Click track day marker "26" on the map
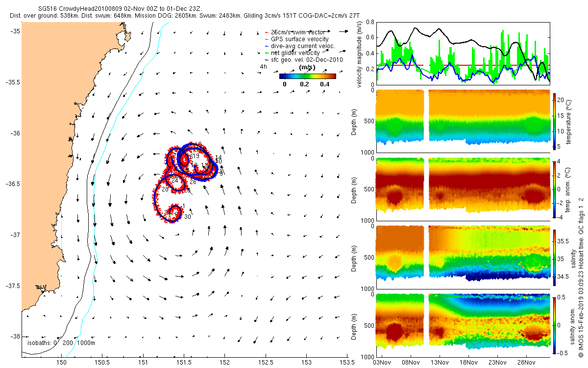The image size is (588, 368). tap(193, 182)
